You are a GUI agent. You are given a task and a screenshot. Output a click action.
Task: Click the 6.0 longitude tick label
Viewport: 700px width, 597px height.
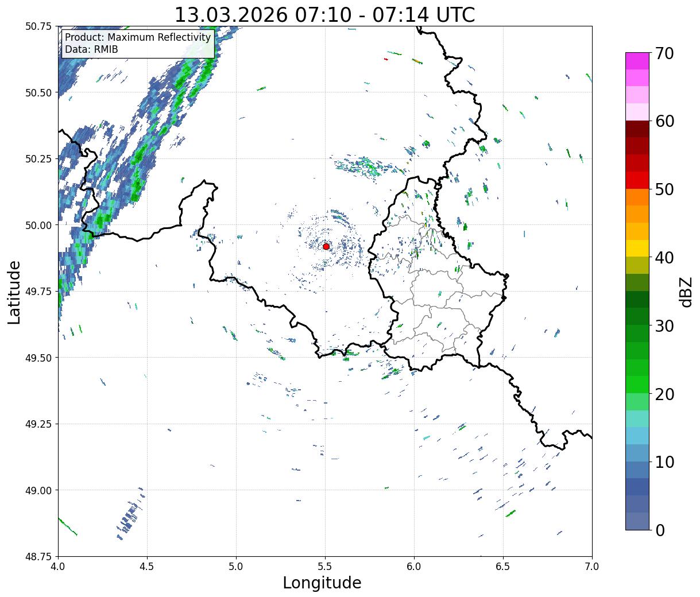(x=414, y=567)
